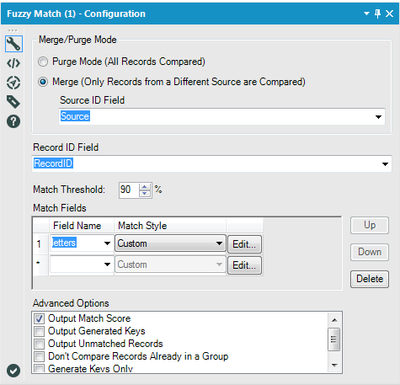
Task: Increase Match Threshold with up spinner
Action: (145, 187)
